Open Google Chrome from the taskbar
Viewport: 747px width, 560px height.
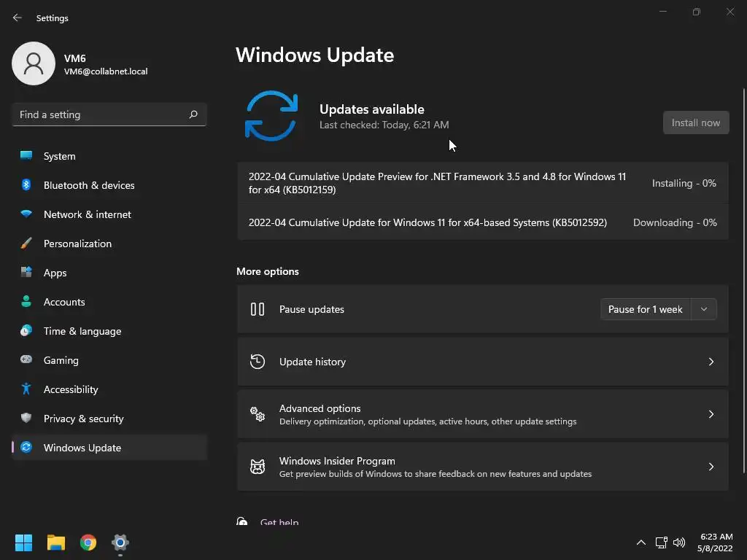pyautogui.click(x=88, y=542)
